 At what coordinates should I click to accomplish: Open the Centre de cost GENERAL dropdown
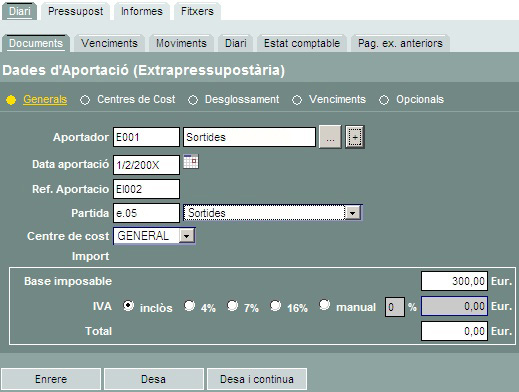coord(187,236)
